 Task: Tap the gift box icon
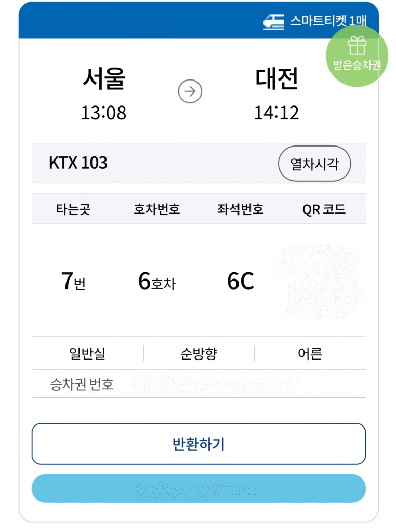click(x=357, y=46)
